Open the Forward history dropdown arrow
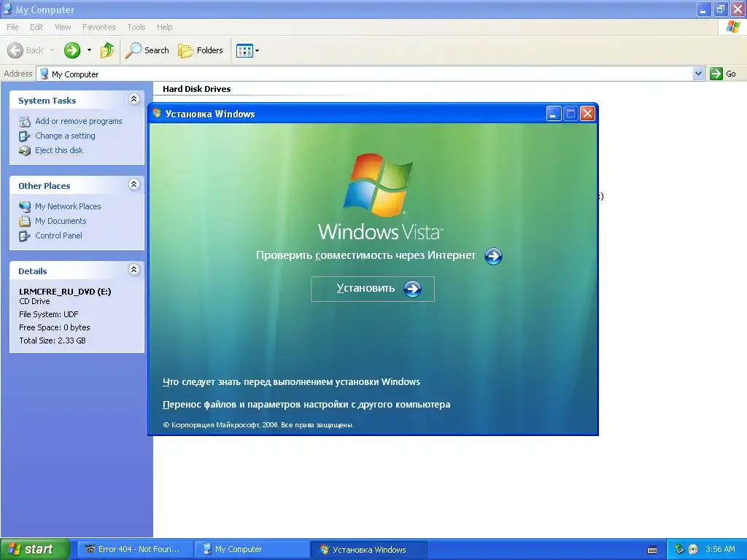Viewport: 747px width, 560px height. click(x=89, y=50)
